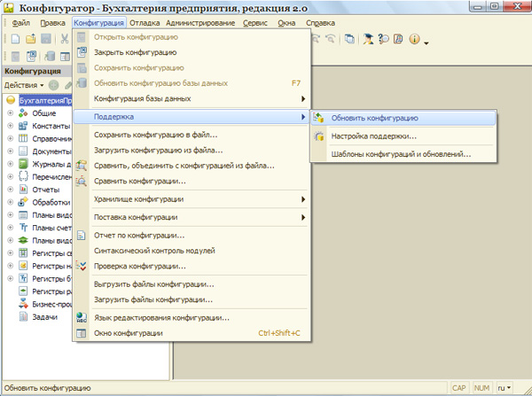Expand the Перечисления tree node

(x=10, y=176)
